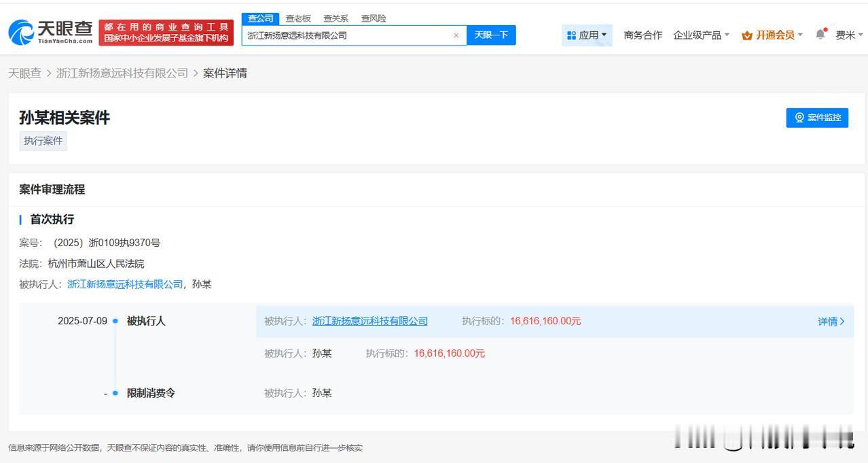Switch to the 查关系 tab
Screen dimensions: 868x463
pos(336,18)
